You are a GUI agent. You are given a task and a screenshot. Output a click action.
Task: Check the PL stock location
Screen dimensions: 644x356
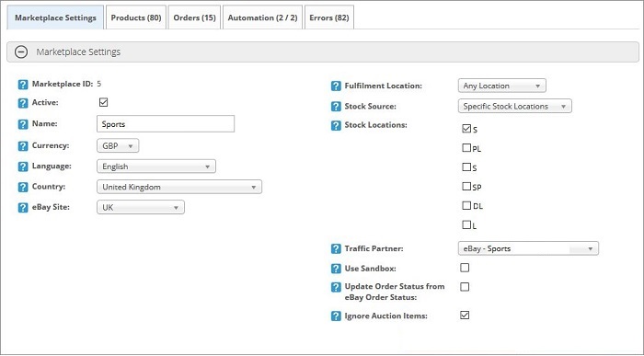[x=466, y=148]
